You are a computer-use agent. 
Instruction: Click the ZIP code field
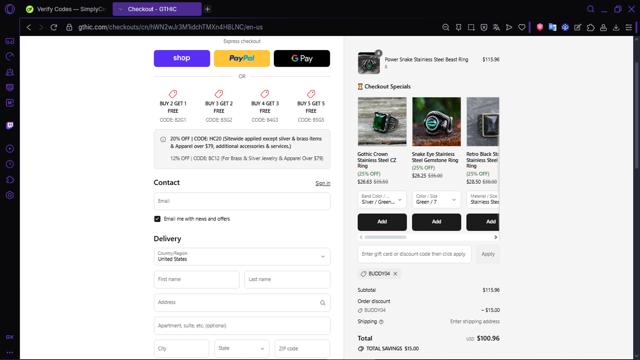(x=302, y=348)
